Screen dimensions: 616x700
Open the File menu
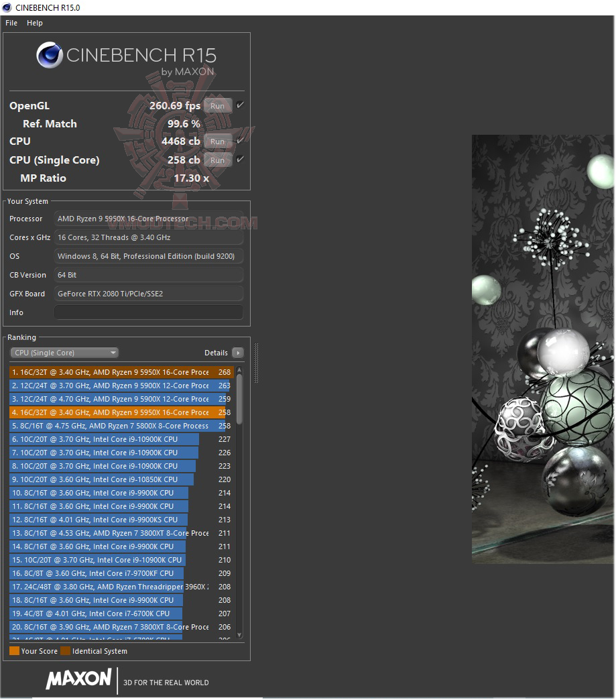coord(11,23)
